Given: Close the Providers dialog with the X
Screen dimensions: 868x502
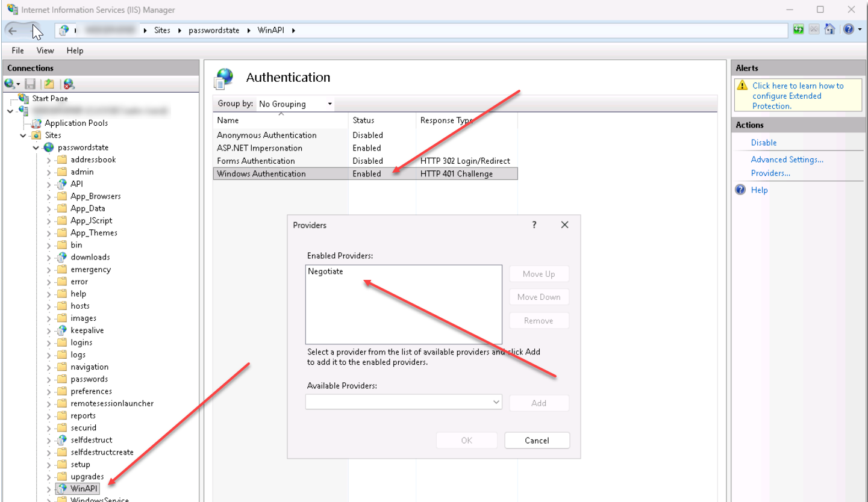Looking at the screenshot, I should click(x=564, y=225).
